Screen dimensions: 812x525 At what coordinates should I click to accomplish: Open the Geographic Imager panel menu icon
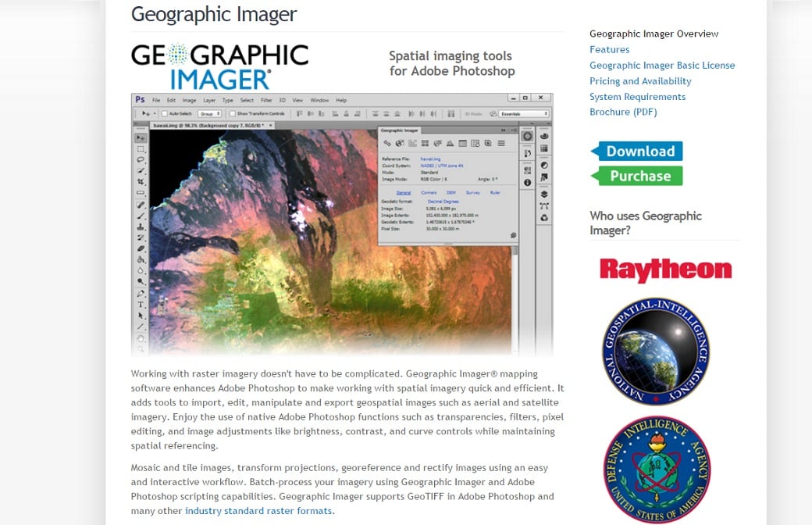(501, 144)
